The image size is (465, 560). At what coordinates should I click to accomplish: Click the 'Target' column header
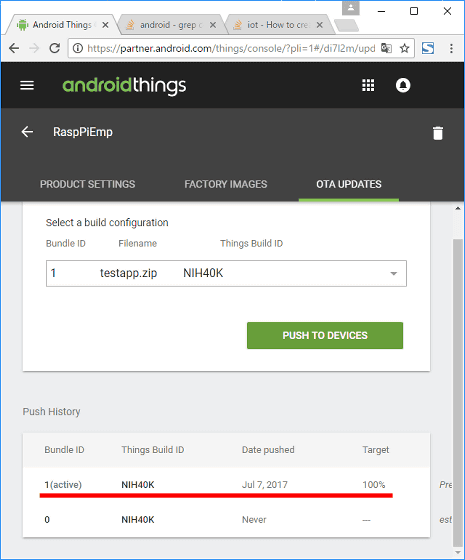click(x=376, y=450)
